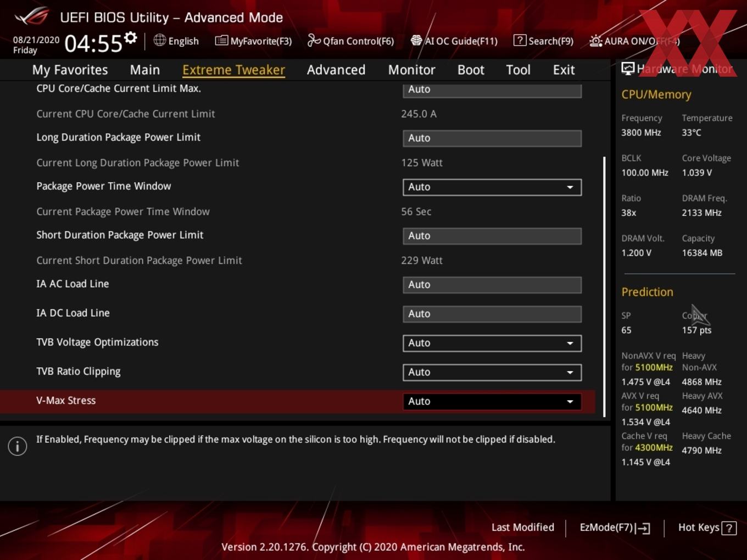
Task: Open Search(F9)
Action: click(x=543, y=41)
